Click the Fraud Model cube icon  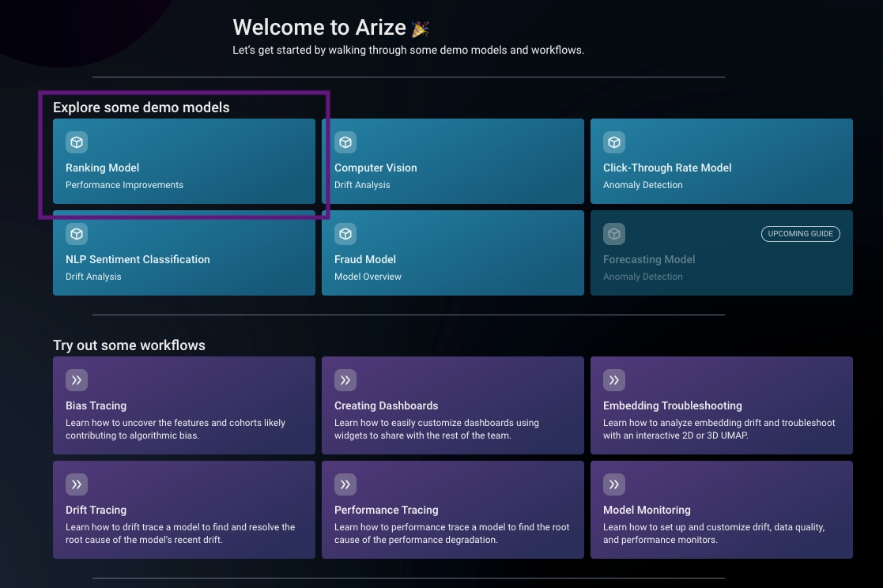345,234
